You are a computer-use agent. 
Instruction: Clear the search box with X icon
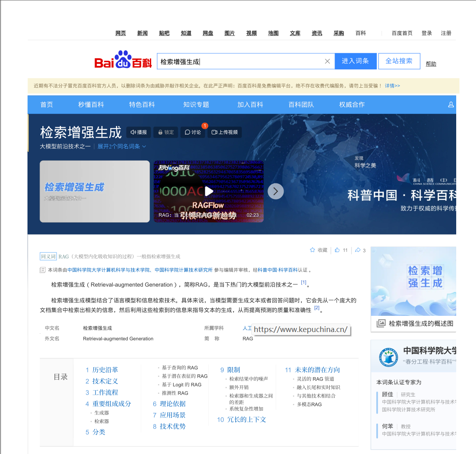pos(327,61)
